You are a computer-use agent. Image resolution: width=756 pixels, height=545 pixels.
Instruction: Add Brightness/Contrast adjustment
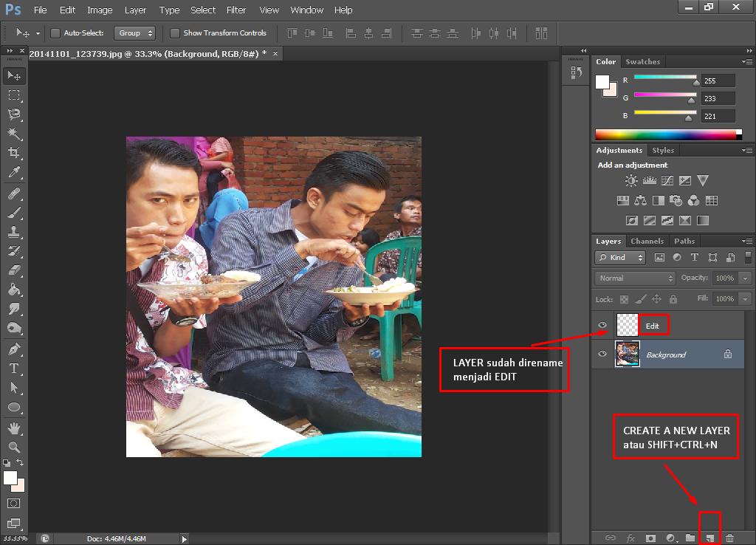click(x=630, y=181)
